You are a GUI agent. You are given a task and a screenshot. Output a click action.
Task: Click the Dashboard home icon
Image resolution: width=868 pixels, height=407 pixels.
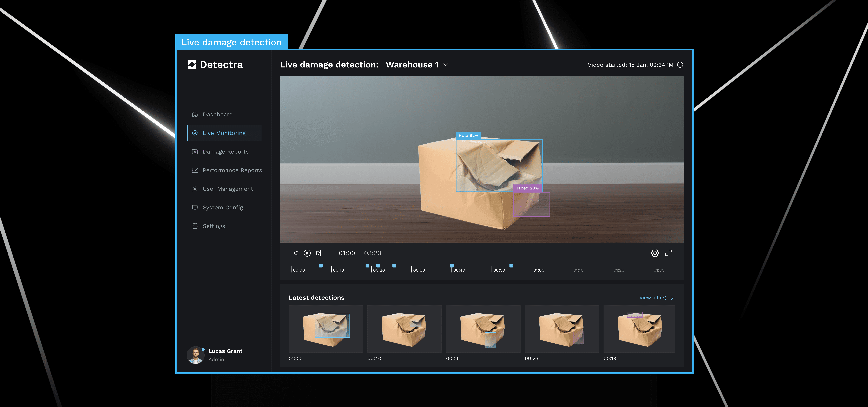[195, 114]
